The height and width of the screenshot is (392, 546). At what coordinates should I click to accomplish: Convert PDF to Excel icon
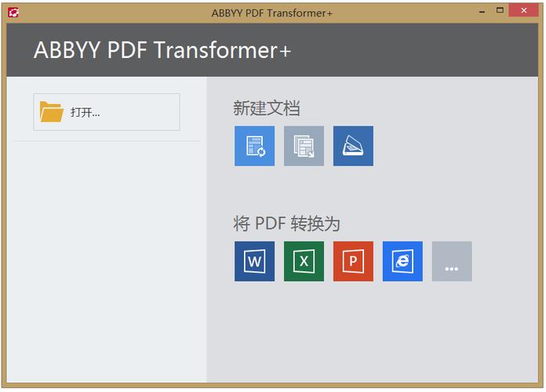(x=304, y=261)
